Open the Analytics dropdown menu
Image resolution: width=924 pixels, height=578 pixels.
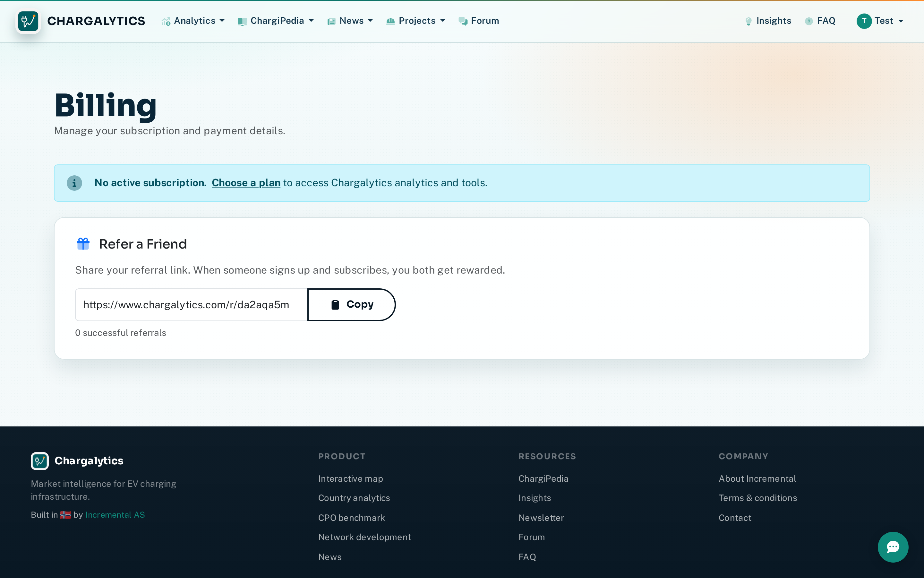click(193, 21)
